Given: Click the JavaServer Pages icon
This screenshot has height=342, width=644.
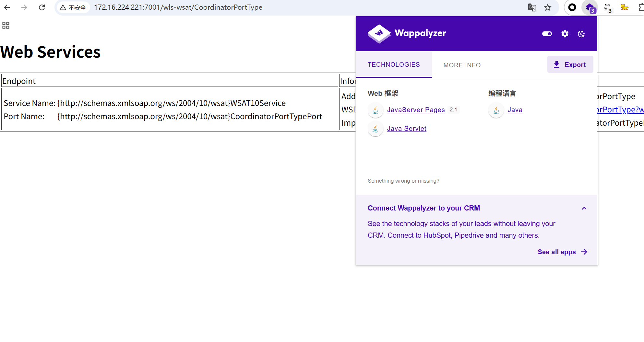Looking at the screenshot, I should (x=376, y=110).
